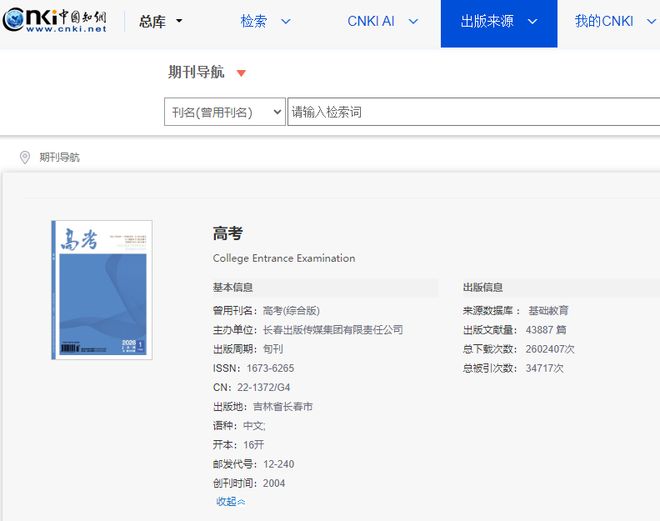
Task: Open the 检索 menu
Action: tap(254, 21)
